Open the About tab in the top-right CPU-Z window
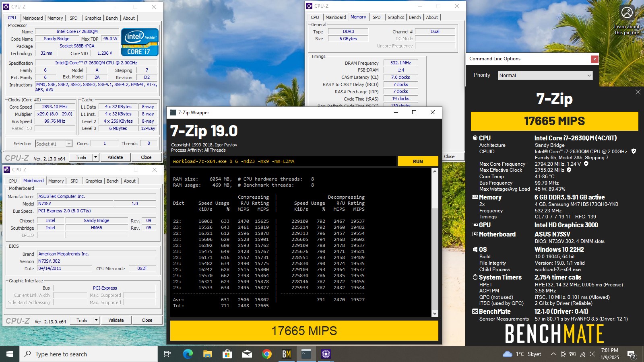This screenshot has height=362, width=644. click(x=432, y=17)
